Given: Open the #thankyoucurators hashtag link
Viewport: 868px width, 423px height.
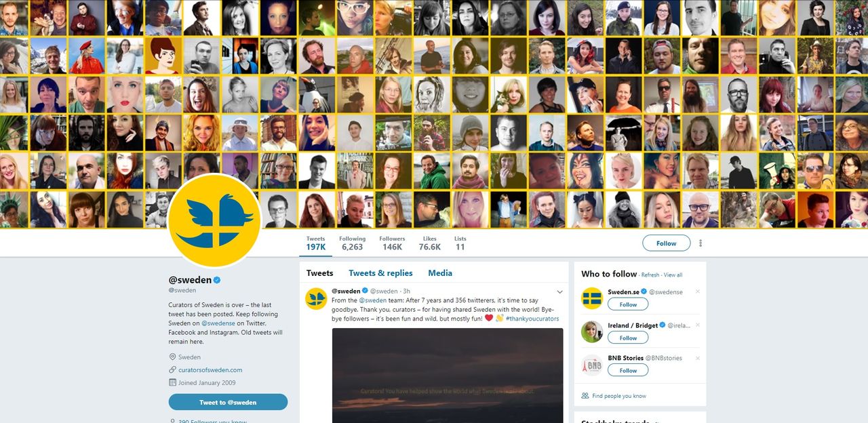Looking at the screenshot, I should [532, 318].
